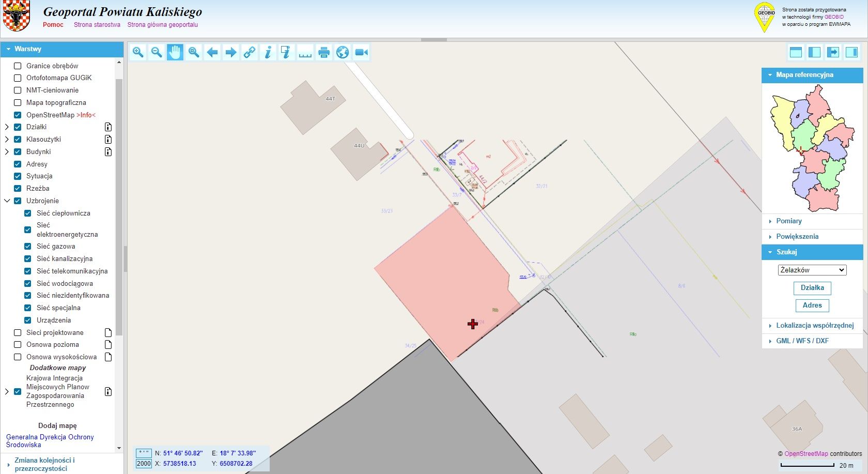Select the object info tool
Image resolution: width=868 pixels, height=474 pixels.
click(268, 52)
